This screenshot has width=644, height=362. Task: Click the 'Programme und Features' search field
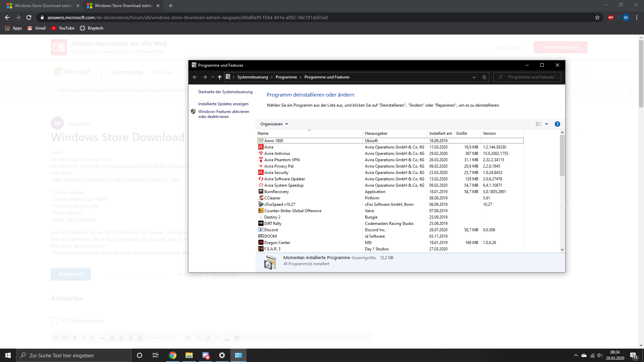pyautogui.click(x=527, y=77)
